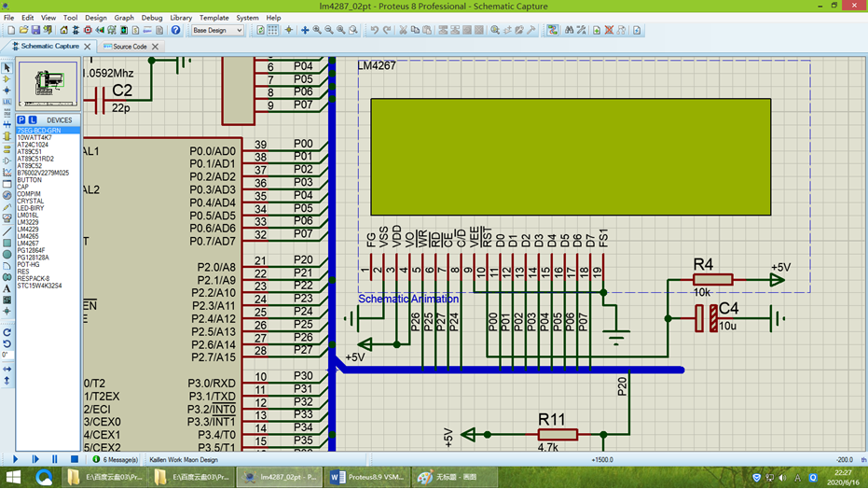
Task: Go to Home page toolbar icon
Action: click(63, 31)
